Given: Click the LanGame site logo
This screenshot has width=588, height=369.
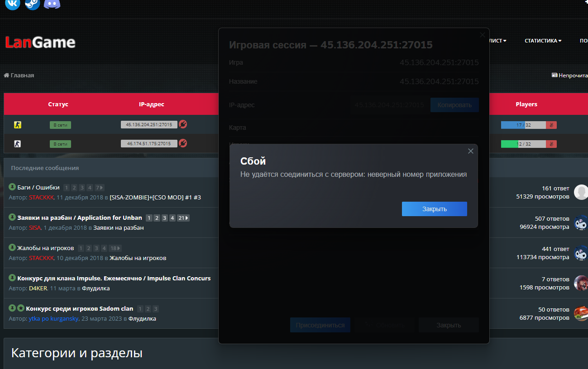Looking at the screenshot, I should 40,43.
